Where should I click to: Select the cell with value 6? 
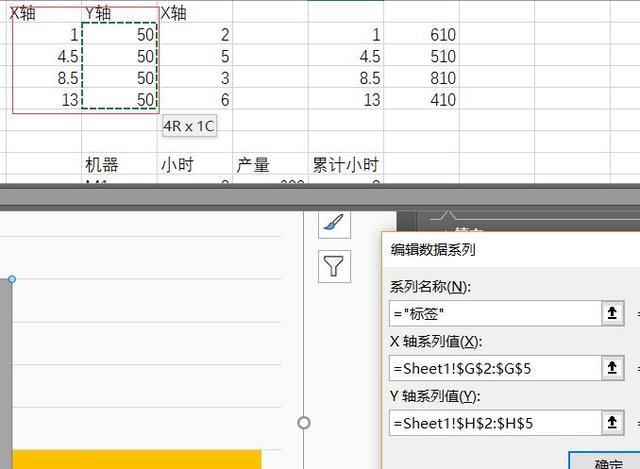click(x=195, y=99)
